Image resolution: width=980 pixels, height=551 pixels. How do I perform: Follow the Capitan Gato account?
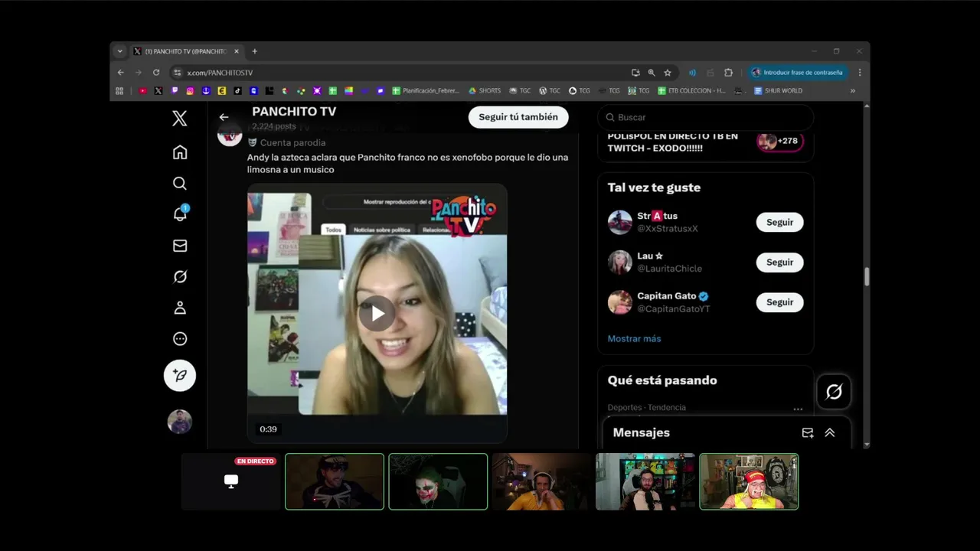779,302
